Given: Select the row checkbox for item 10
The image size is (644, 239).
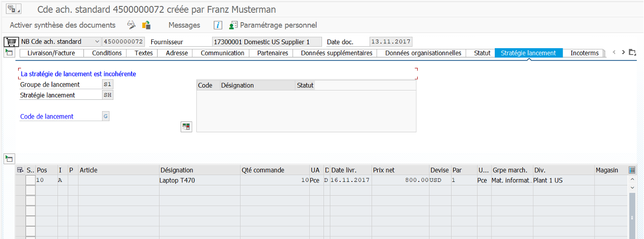Looking at the screenshot, I should pyautogui.click(x=30, y=180).
